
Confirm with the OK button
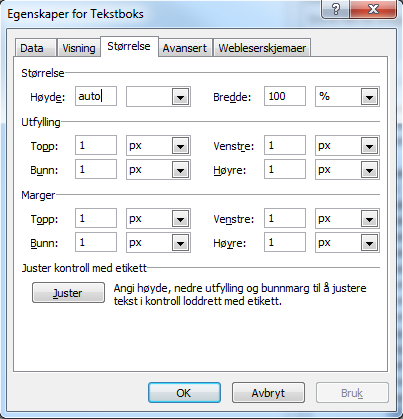point(184,393)
